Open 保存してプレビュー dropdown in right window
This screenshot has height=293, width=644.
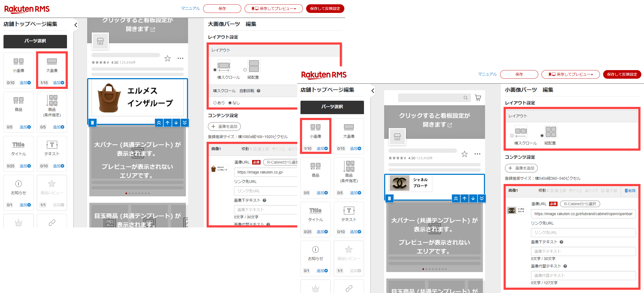pyautogui.click(x=571, y=74)
